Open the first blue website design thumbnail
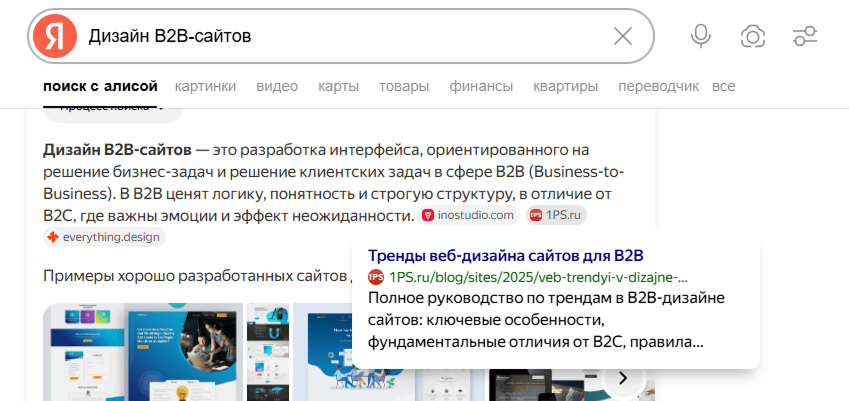This screenshot has width=849, height=401. pyautogui.click(x=143, y=352)
